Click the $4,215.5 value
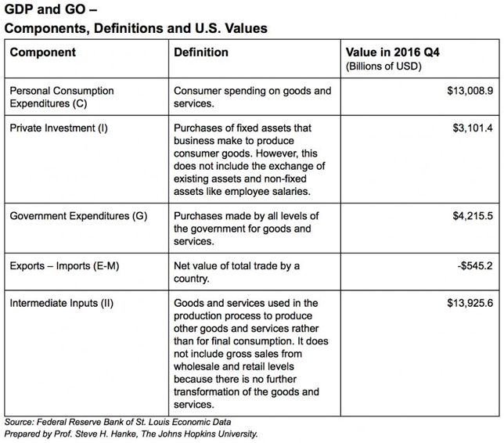Screen dimensions: 504x443 473,216
